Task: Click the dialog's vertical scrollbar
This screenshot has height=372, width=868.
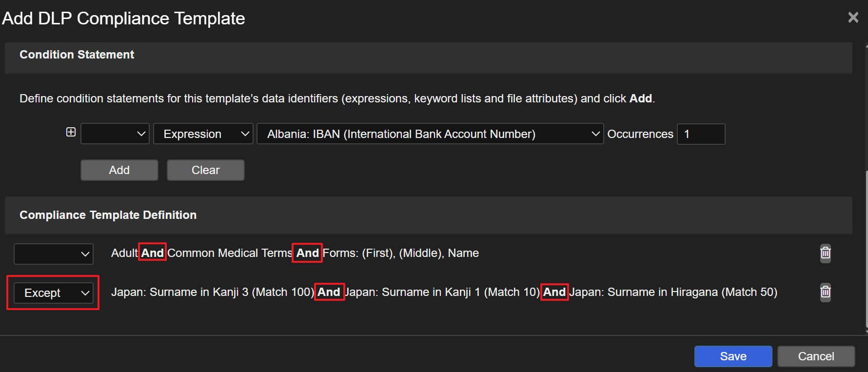Action: (866, 244)
